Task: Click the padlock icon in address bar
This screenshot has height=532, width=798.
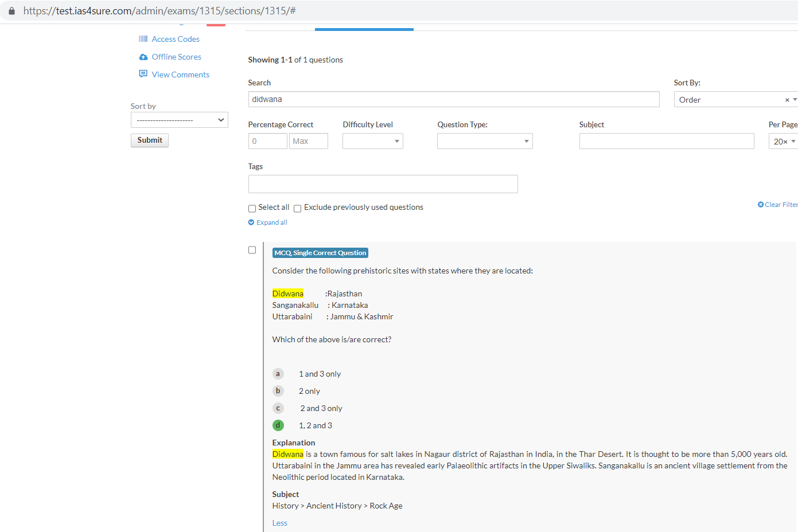Action: 11,11
